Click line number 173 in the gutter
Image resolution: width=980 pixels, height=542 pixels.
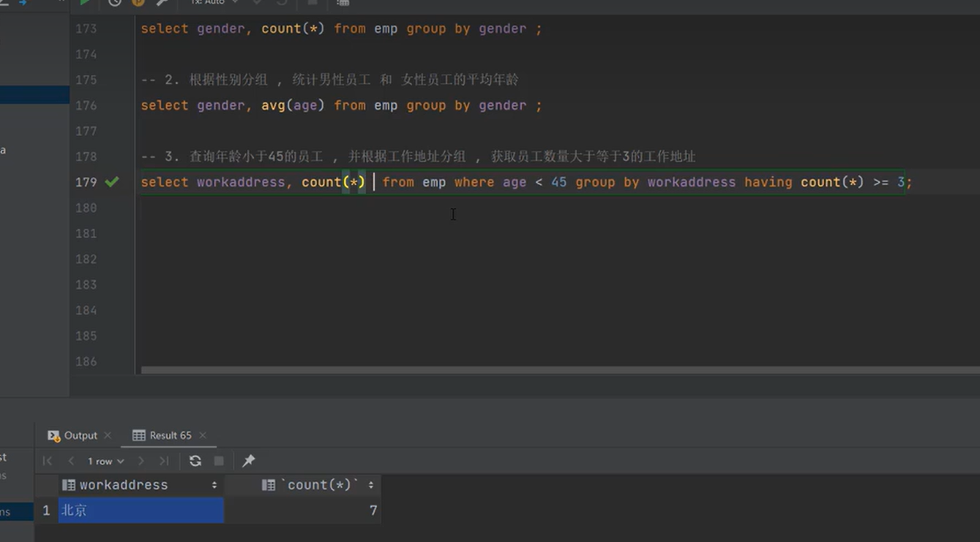pyautogui.click(x=86, y=29)
